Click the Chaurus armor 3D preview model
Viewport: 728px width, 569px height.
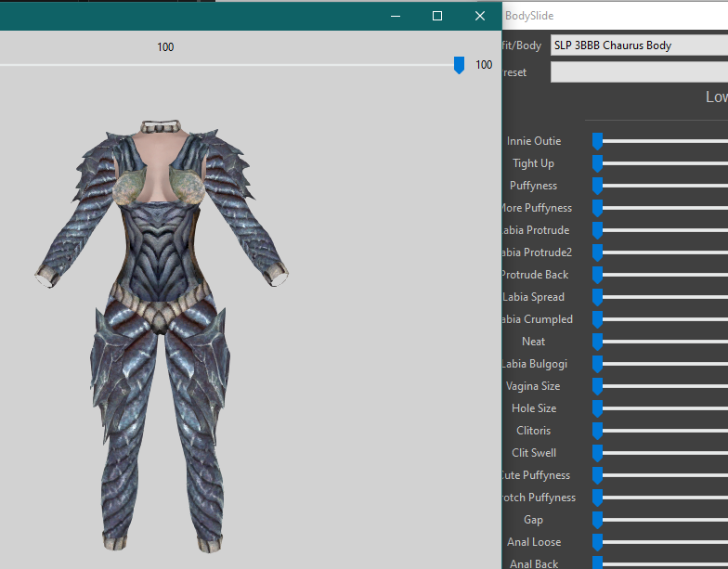(x=162, y=335)
